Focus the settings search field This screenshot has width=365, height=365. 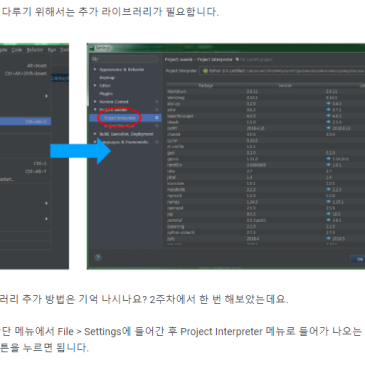point(125,59)
